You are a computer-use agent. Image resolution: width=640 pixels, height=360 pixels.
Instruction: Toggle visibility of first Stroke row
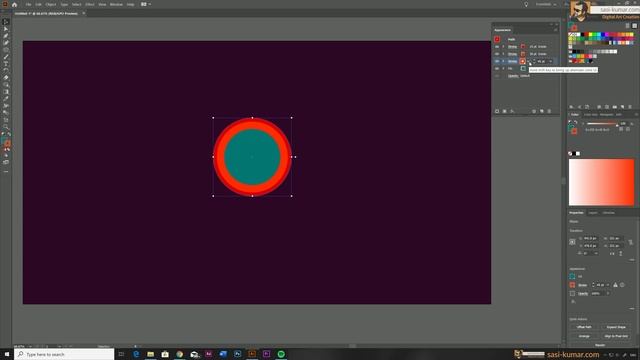click(x=497, y=47)
